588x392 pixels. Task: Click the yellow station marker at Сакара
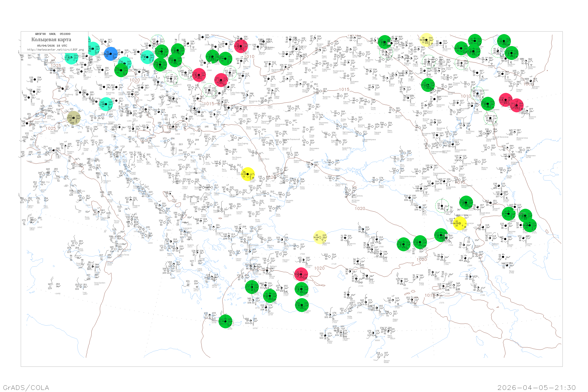(x=459, y=223)
